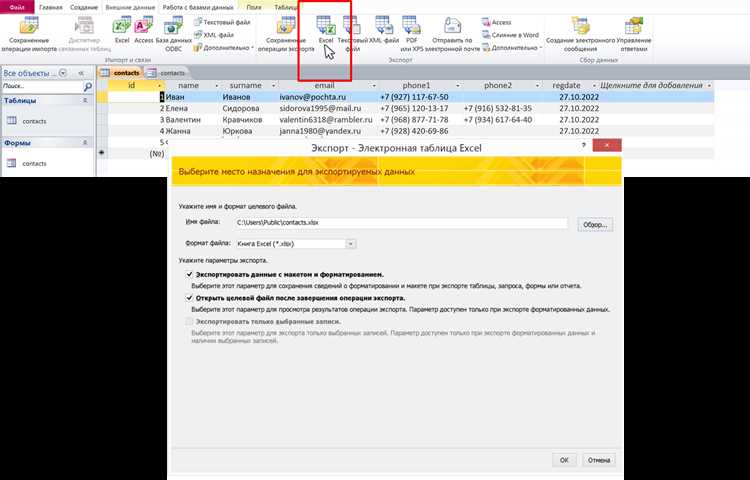Activate the contacts form document tab

(167, 73)
